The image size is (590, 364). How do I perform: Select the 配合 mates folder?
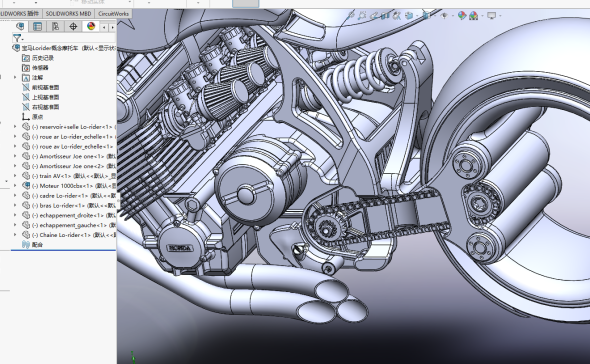point(33,244)
